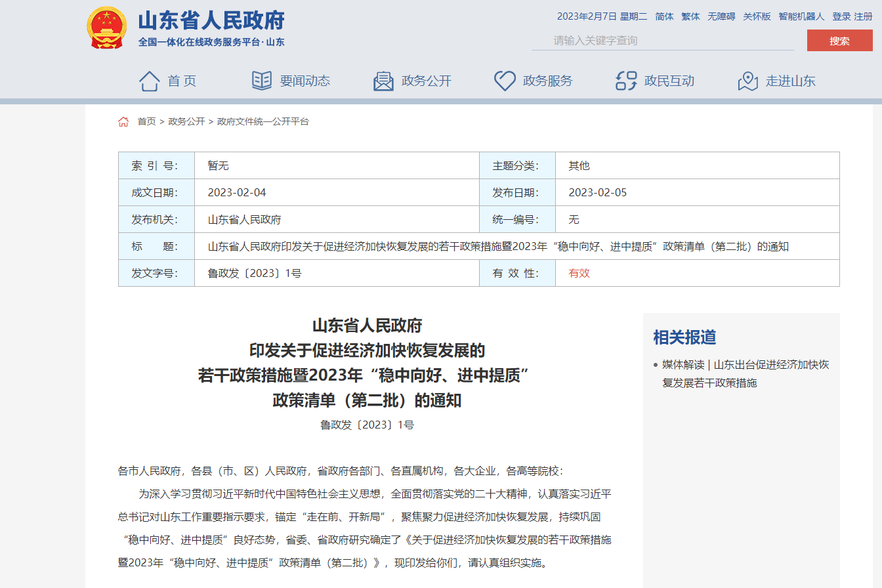Click the map pin icon for 走进山东
Screen dimensions: 882x588
click(747, 81)
